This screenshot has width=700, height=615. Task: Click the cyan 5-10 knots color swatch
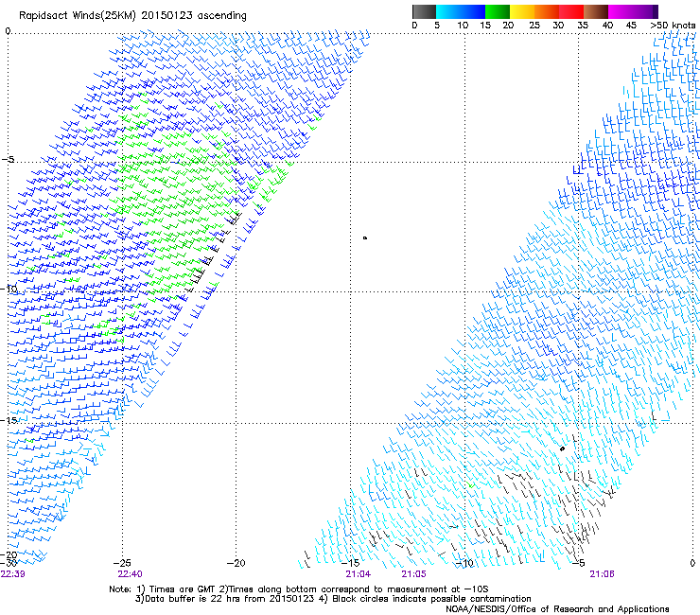point(448,11)
